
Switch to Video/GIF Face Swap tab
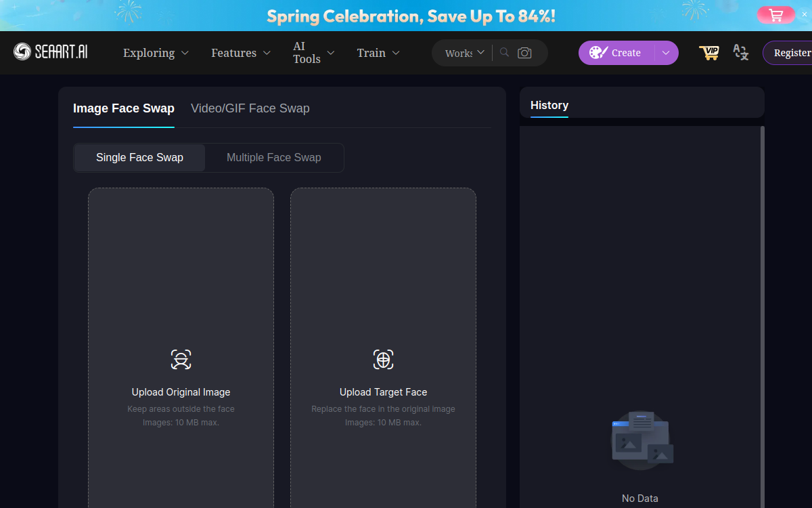point(250,108)
